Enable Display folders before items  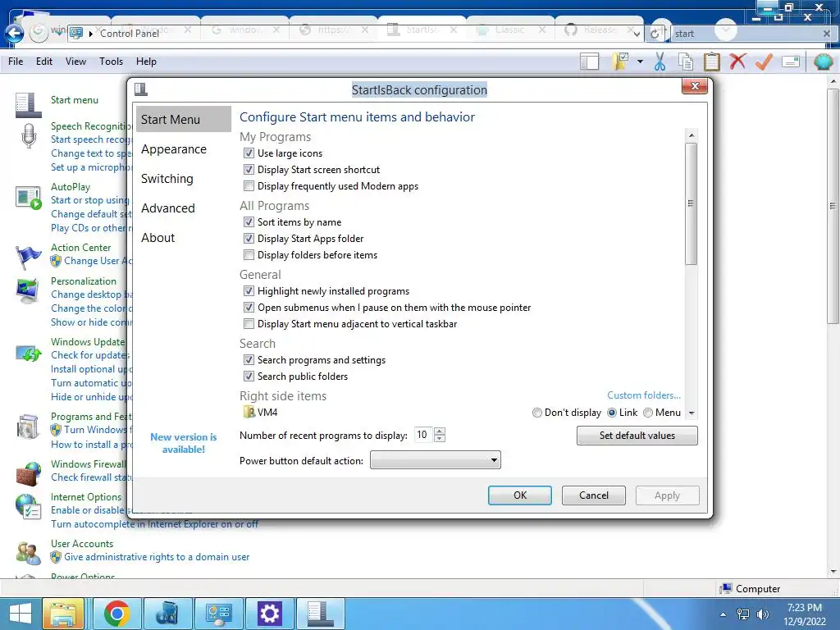[x=249, y=255]
